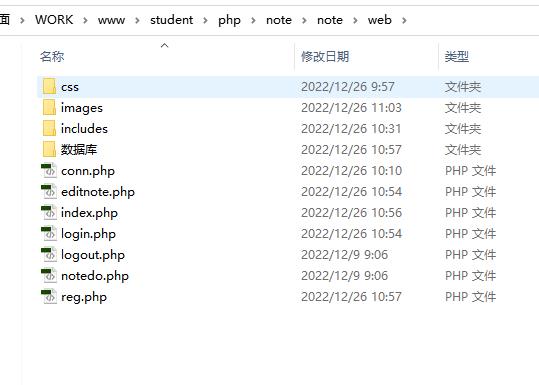Click the date 2022/12/26 10:56

pos(351,212)
